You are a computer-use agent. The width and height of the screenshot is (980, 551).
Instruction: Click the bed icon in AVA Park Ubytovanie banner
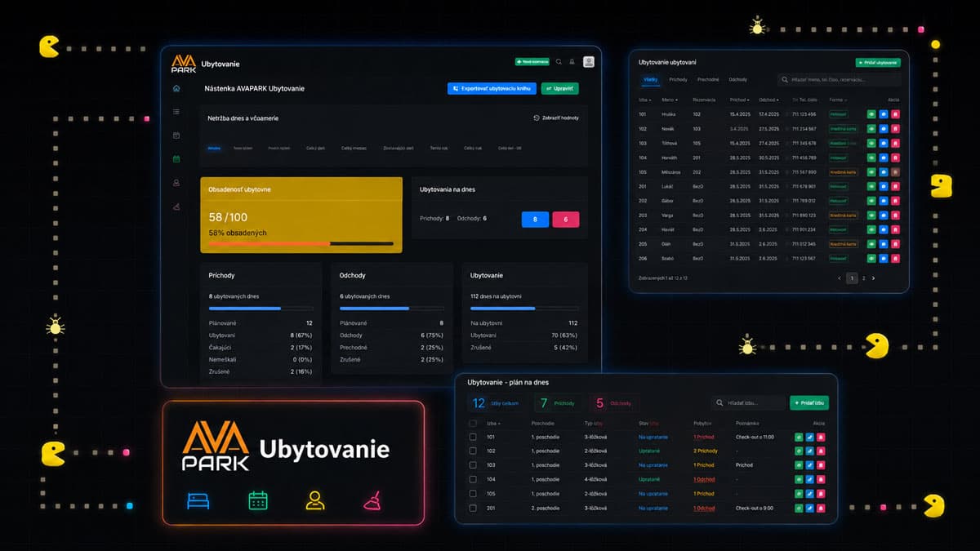198,500
